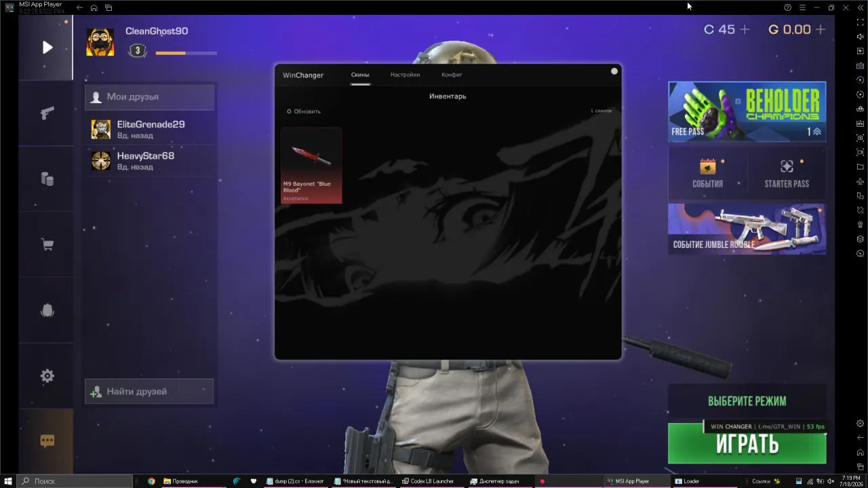This screenshot has height=488, width=868.
Task: Toggle fullscreen in the emulator side toolbar
Action: click(861, 22)
